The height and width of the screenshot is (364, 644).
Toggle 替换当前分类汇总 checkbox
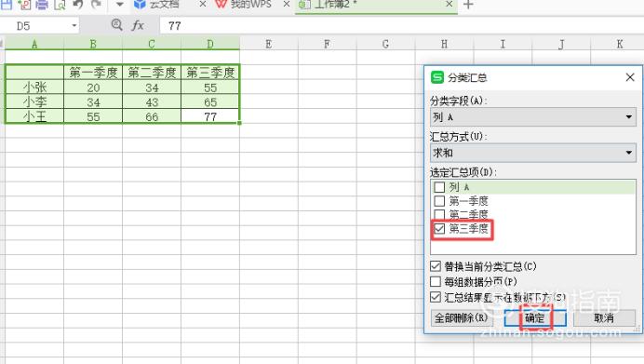pyautogui.click(x=436, y=266)
